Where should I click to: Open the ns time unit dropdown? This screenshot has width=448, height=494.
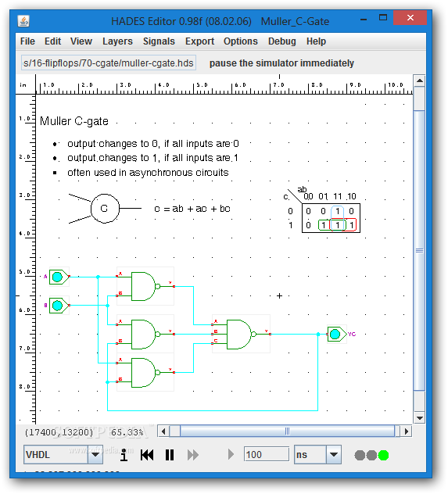(x=334, y=454)
